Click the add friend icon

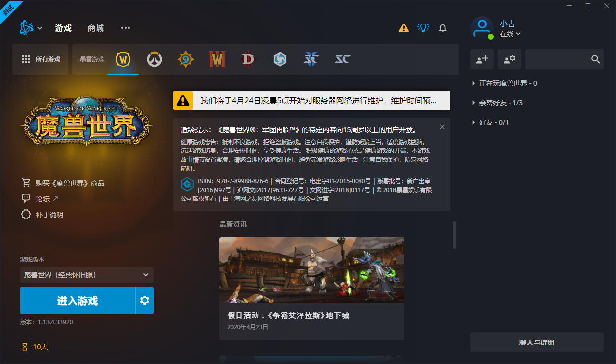pos(482,59)
